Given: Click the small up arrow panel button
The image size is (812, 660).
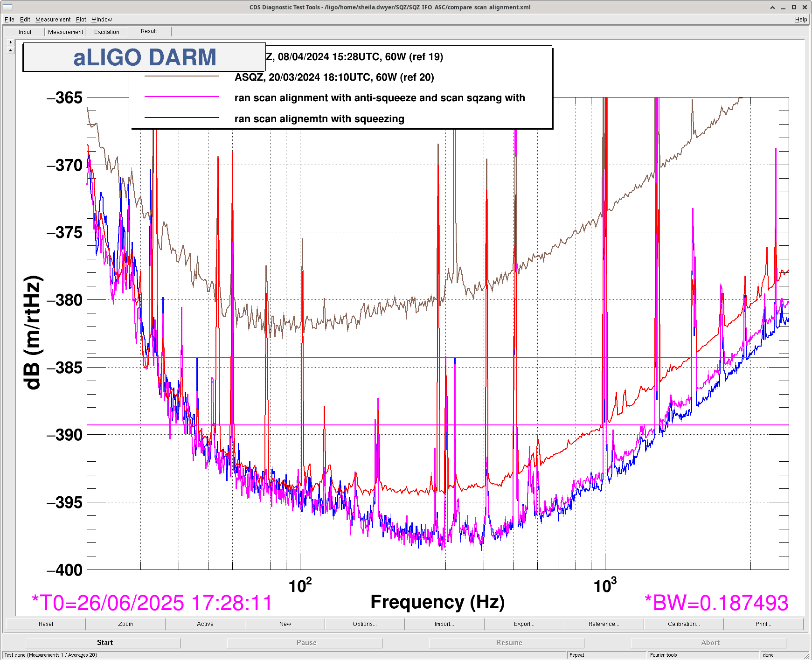Looking at the screenshot, I should [x=11, y=50].
